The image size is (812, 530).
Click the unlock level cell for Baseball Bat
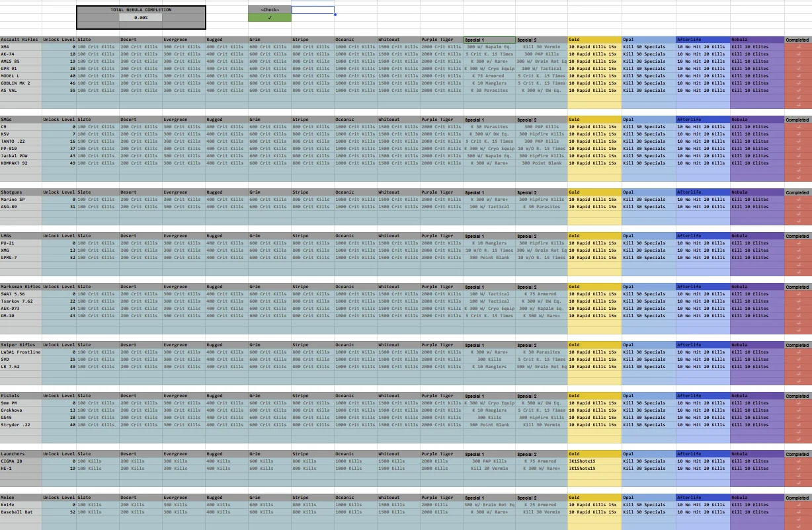pos(59,512)
